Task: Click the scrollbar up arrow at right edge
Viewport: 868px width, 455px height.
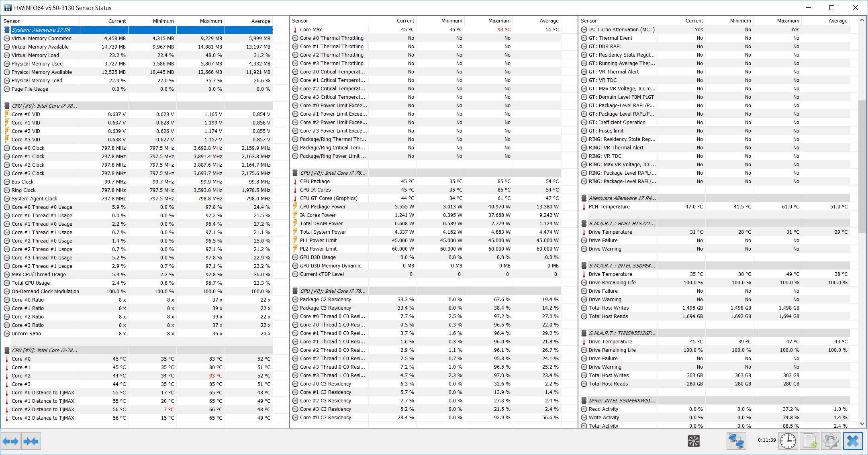Action: pyautogui.click(x=862, y=20)
